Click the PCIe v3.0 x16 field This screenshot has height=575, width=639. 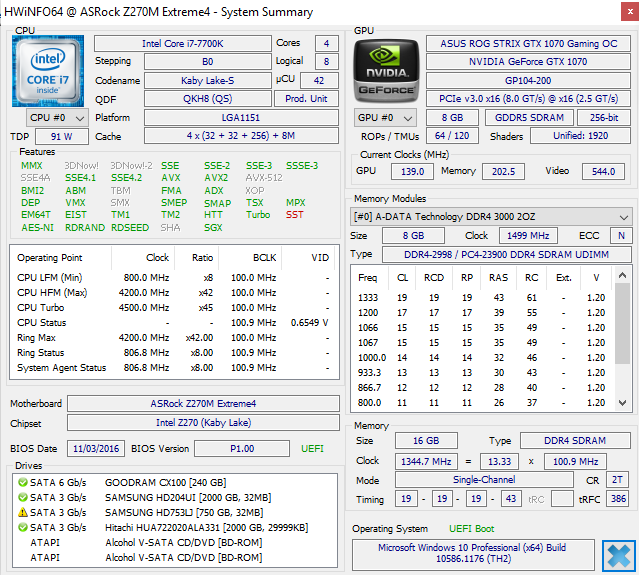(x=529, y=99)
